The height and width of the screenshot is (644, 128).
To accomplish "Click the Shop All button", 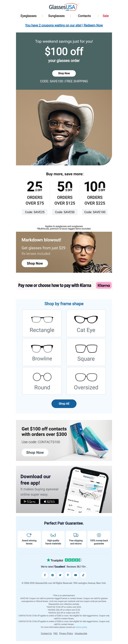I will (64, 403).
